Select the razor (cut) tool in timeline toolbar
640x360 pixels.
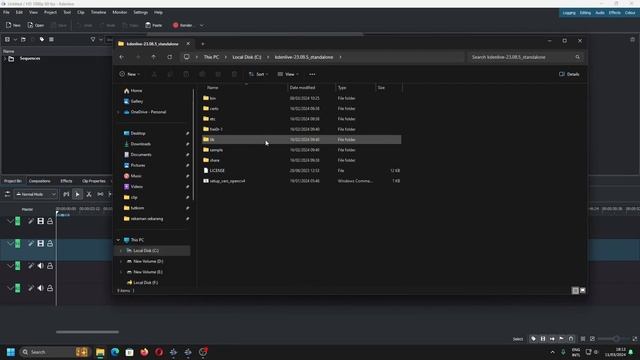pyautogui.click(x=89, y=194)
